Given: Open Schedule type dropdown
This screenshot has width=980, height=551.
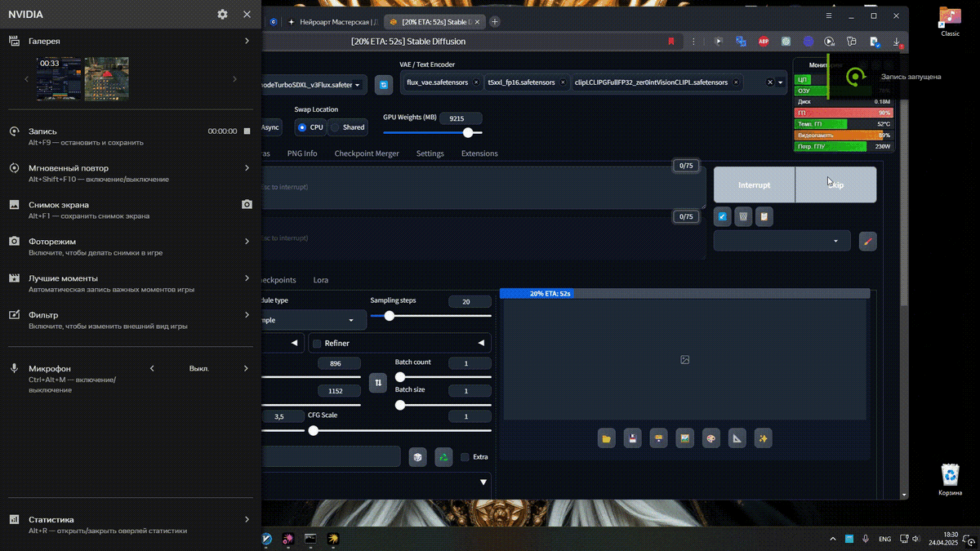Looking at the screenshot, I should [314, 320].
